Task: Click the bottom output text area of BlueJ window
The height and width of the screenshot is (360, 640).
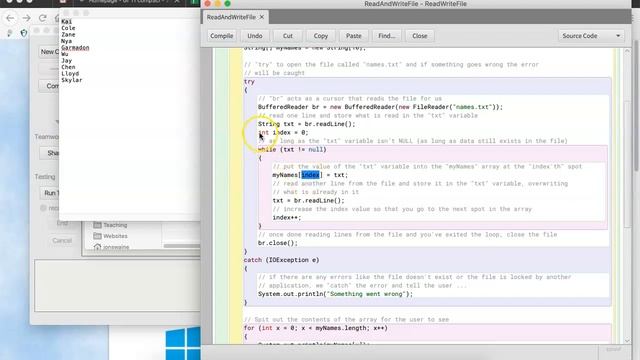Action: [x=117, y=285]
